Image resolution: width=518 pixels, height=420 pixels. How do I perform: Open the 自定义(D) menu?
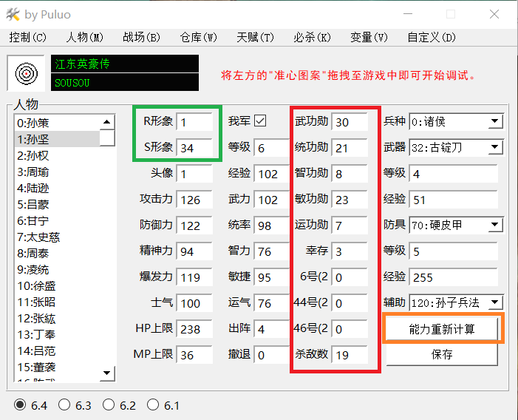432,37
